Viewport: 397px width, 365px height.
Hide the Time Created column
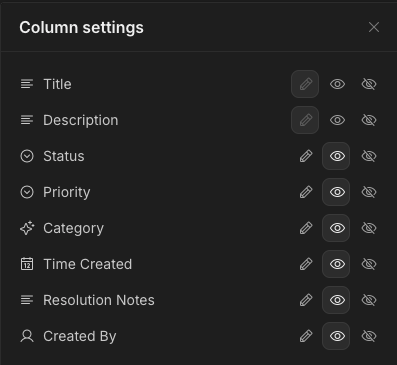(369, 264)
